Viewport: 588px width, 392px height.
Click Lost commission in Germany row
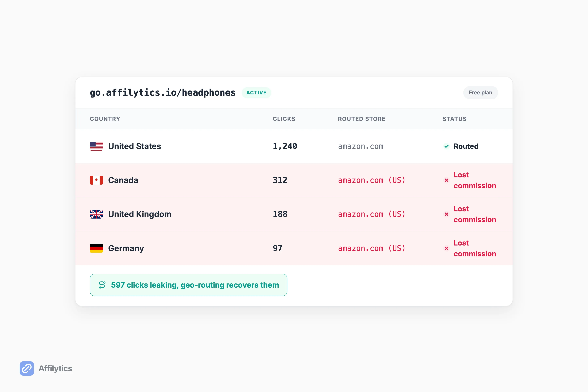point(475,248)
